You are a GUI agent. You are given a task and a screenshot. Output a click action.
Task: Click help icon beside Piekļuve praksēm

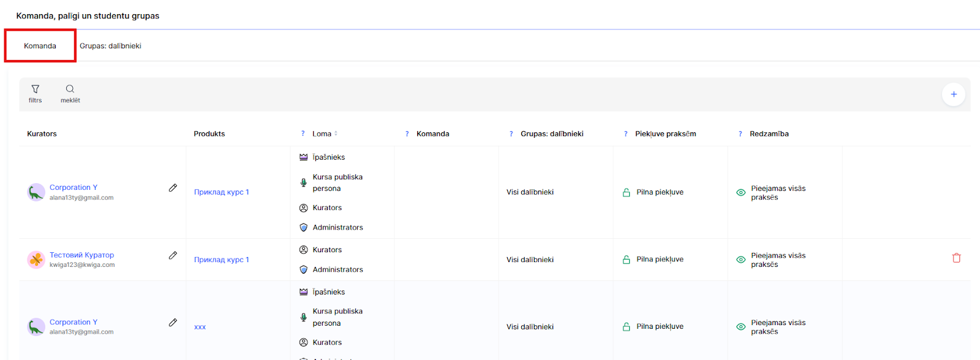coord(625,134)
